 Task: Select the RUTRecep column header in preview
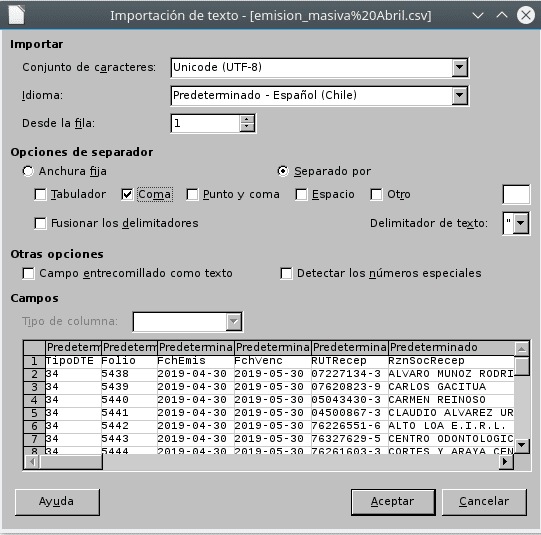pyautogui.click(x=350, y=347)
